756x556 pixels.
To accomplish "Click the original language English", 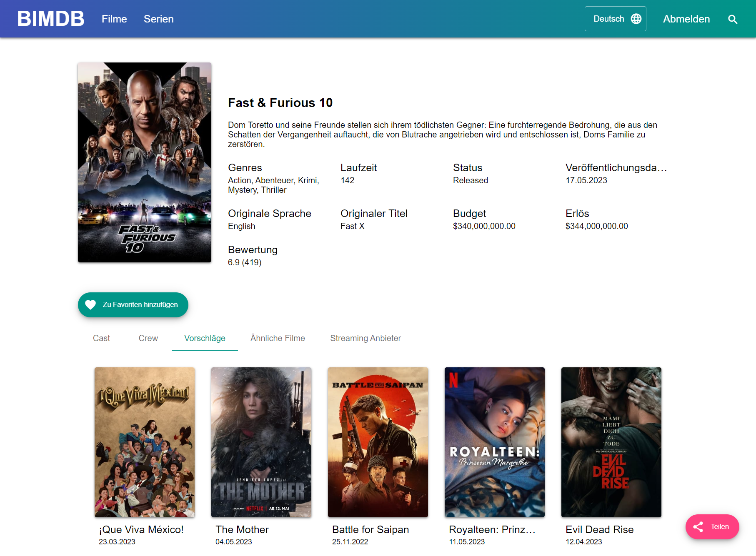I will click(242, 226).
